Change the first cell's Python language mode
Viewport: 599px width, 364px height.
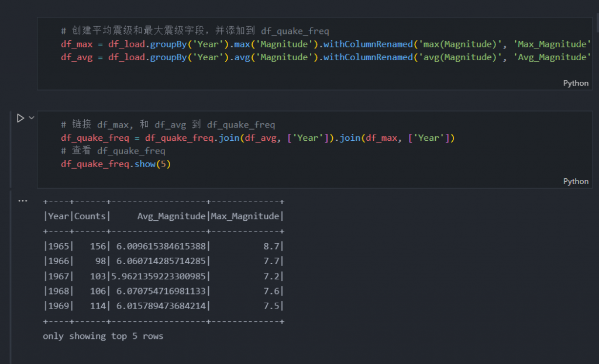click(x=576, y=83)
